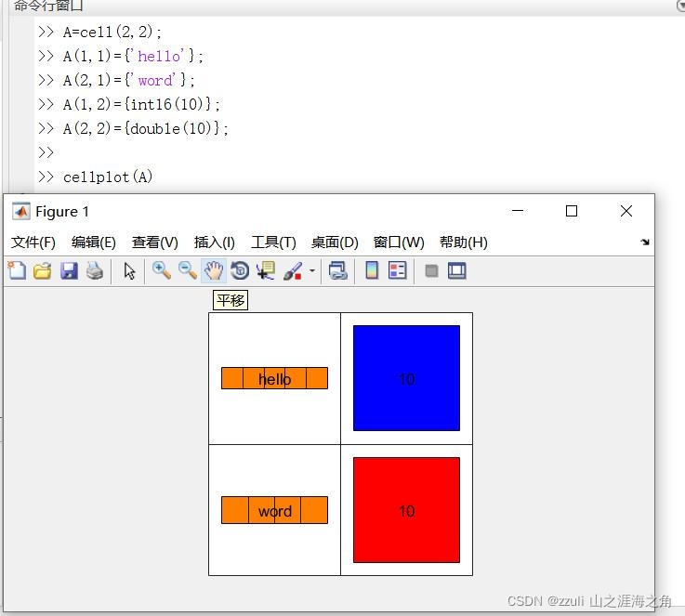Viewport: 685px width, 616px height.
Task: Click the cellplot(A) command line
Action: tap(108, 177)
